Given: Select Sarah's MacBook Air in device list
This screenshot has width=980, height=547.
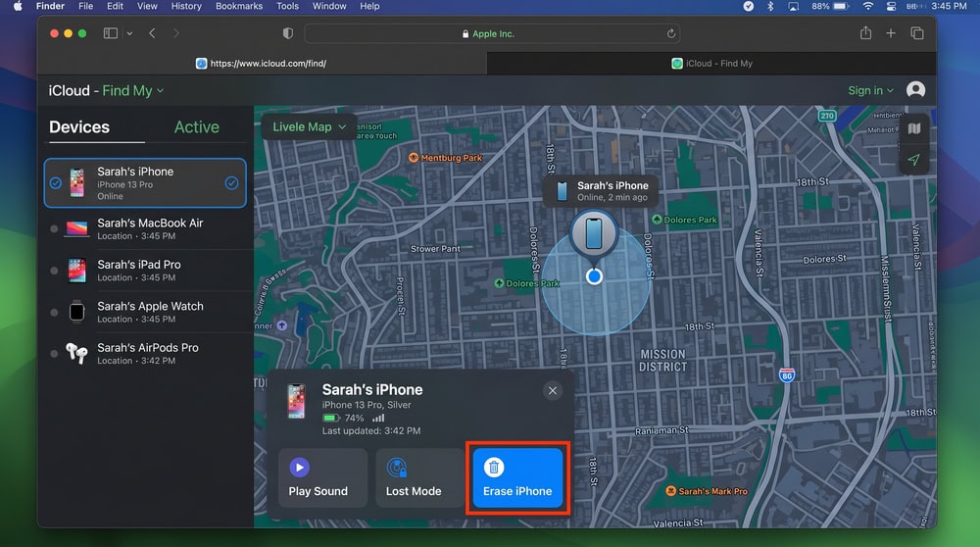Looking at the screenshot, I should tap(145, 228).
